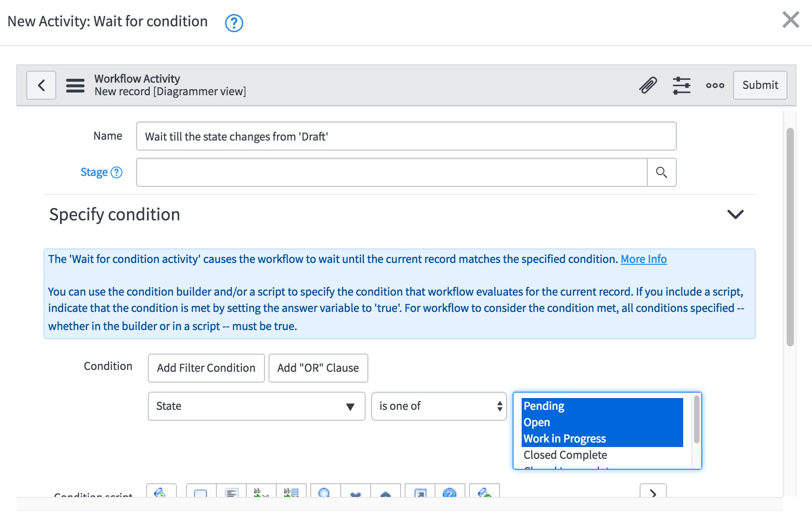This screenshot has height=525, width=812.
Task: Submit the new workflow activity
Action: (760, 85)
